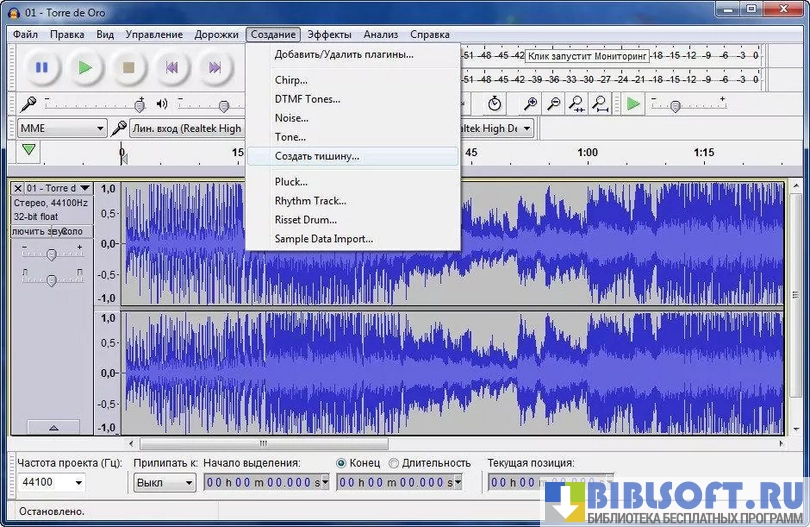Click the Pause button in transport toolbar
Screen dimensions: 810x527
(42, 68)
